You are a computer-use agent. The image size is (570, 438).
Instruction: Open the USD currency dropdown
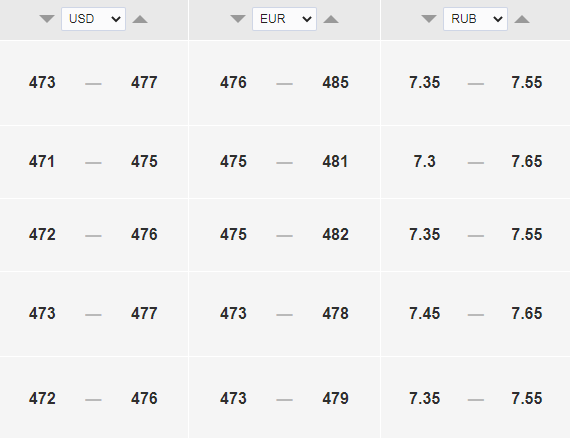(x=93, y=19)
